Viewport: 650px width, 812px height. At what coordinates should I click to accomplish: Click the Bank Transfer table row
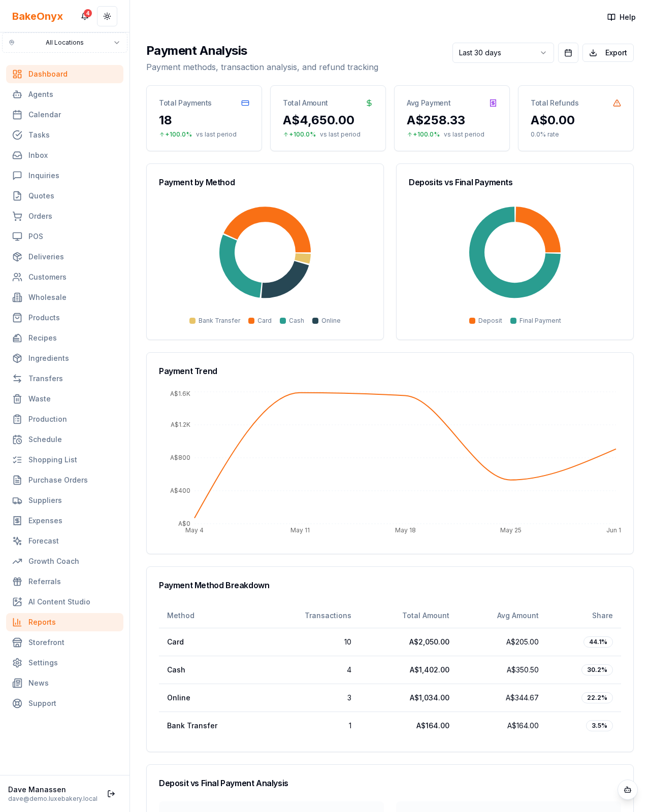[390, 726]
